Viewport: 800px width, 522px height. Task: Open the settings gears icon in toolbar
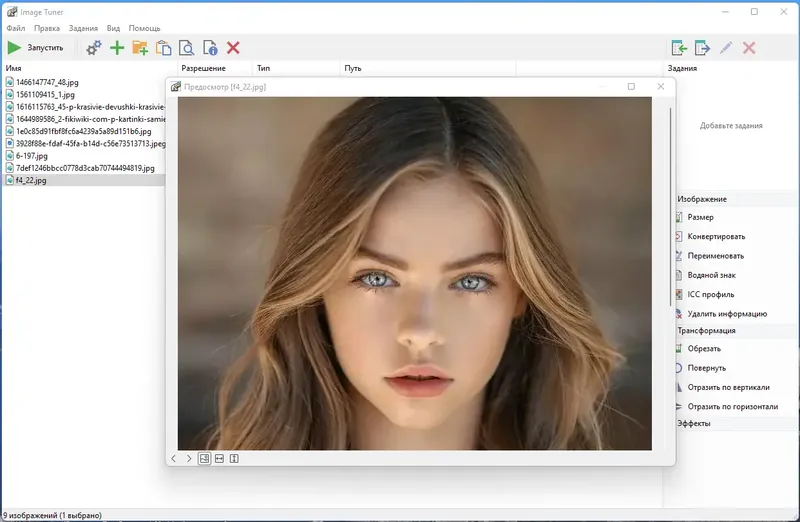[x=94, y=48]
